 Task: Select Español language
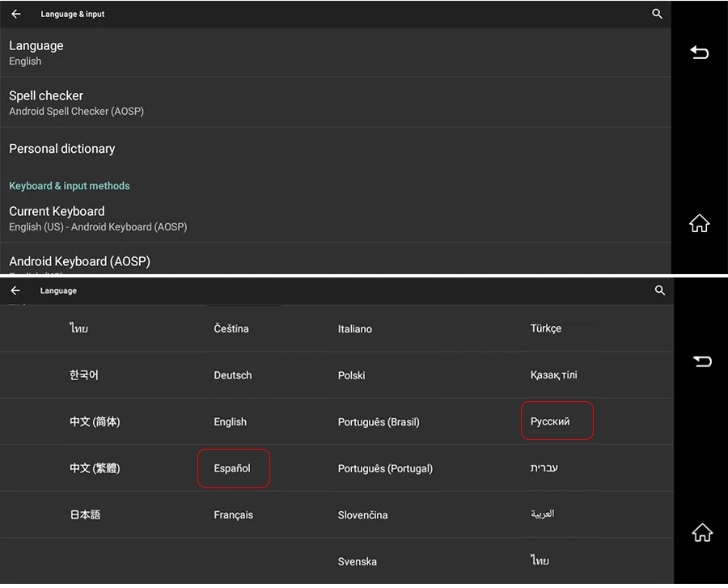232,468
